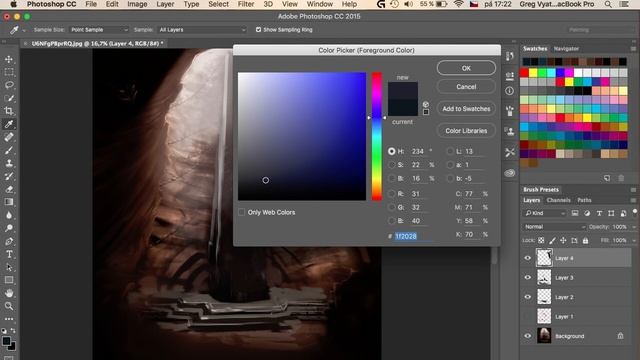
Task: Click Add to Swatches button
Action: pos(466,109)
